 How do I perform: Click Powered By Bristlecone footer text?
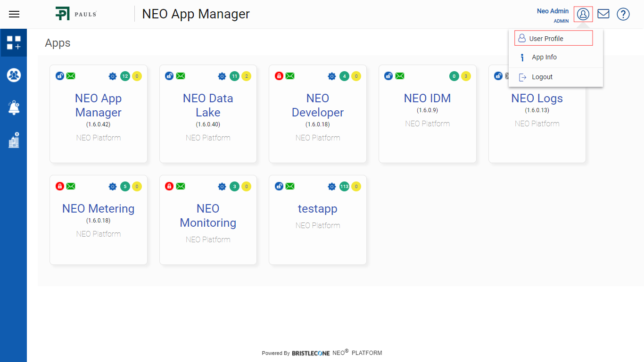point(322,353)
